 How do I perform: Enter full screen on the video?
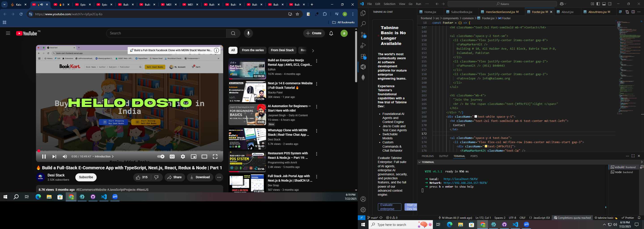coord(215,157)
